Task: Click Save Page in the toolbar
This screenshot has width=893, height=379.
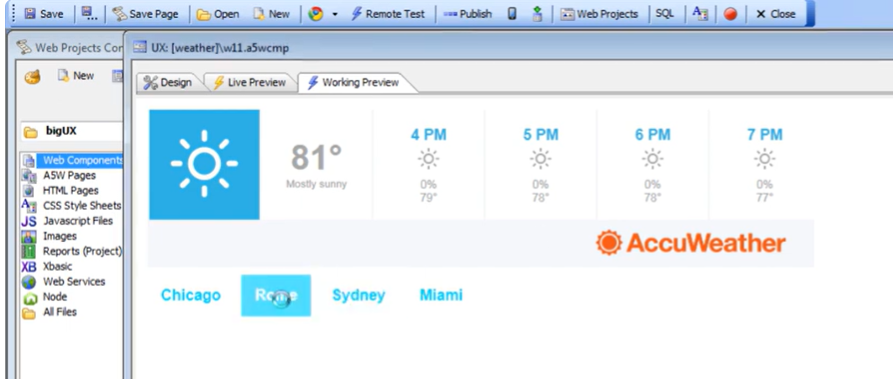Action: 146,14
